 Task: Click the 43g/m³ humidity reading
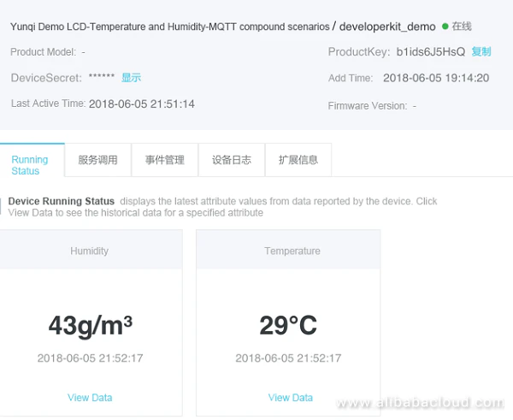[91, 325]
